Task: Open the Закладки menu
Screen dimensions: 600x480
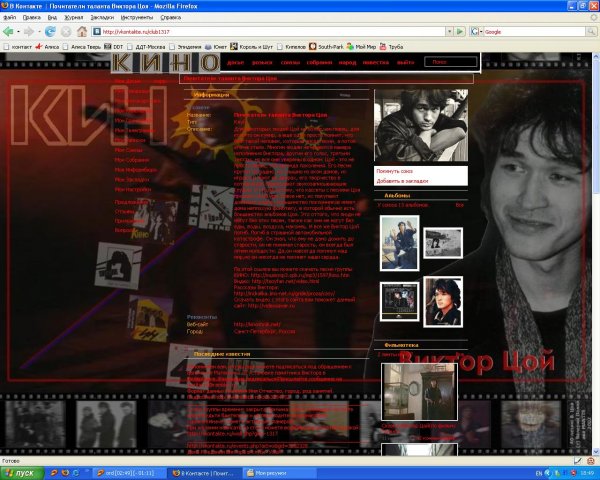Action: coord(102,18)
